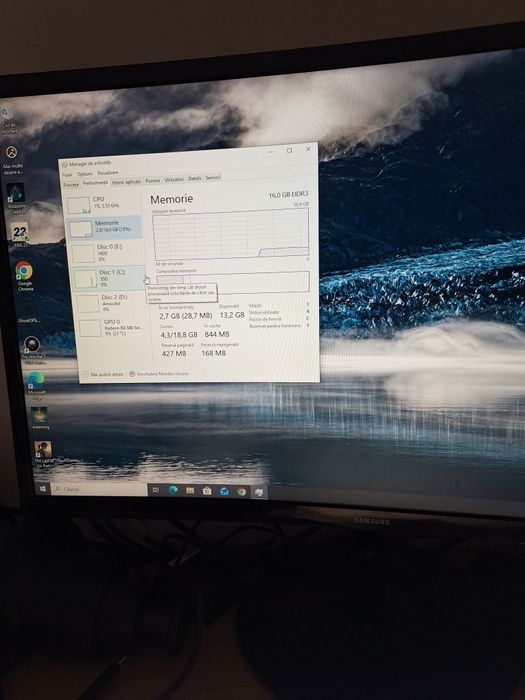Click the '844 MB' cached value

[217, 334]
